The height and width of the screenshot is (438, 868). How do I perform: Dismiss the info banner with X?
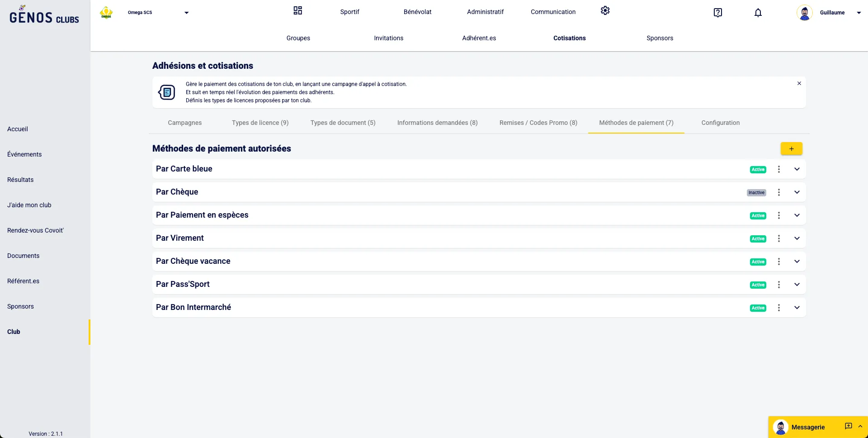[x=799, y=84]
